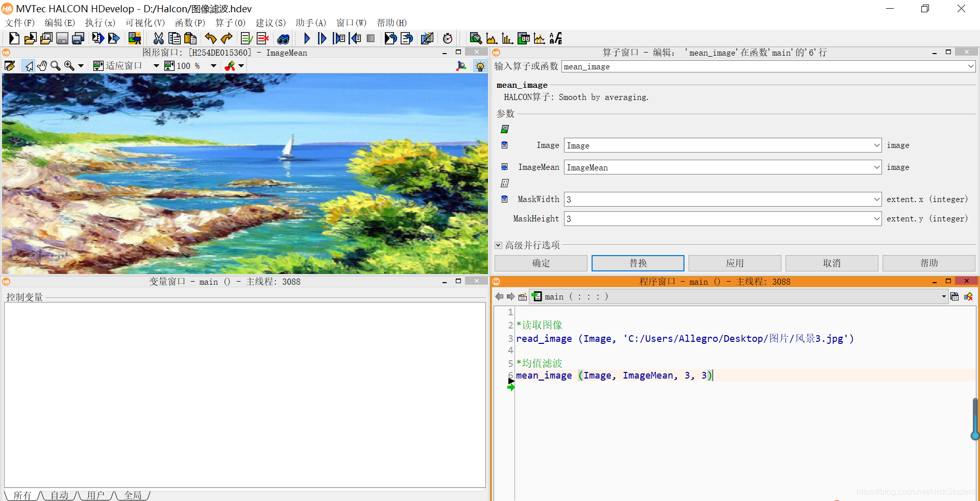This screenshot has height=501, width=980.
Task: Open the zoom window magnifier icon
Action: coord(476,38)
